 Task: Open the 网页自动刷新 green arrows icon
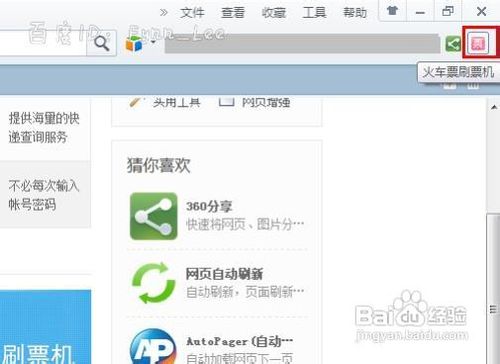pos(153,283)
